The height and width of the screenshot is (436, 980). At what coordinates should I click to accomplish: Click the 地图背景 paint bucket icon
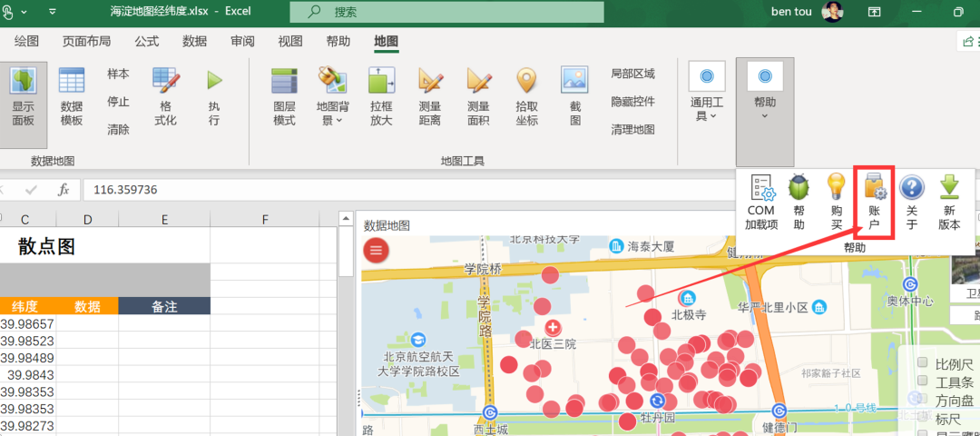pos(332,81)
